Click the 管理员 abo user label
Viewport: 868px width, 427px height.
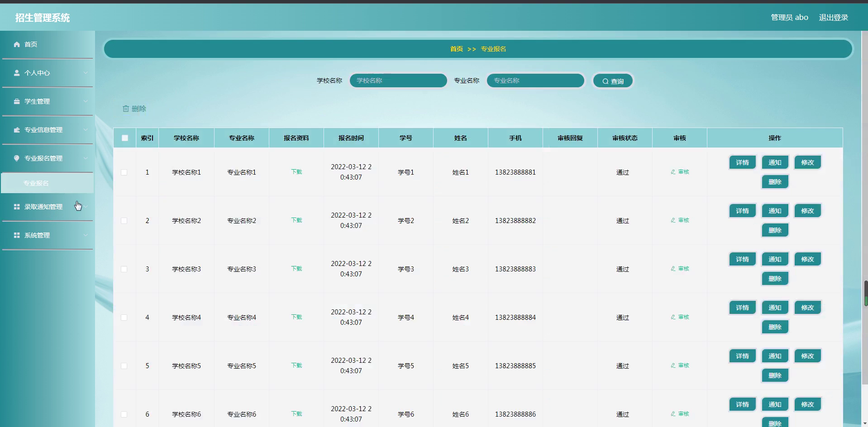coord(789,18)
